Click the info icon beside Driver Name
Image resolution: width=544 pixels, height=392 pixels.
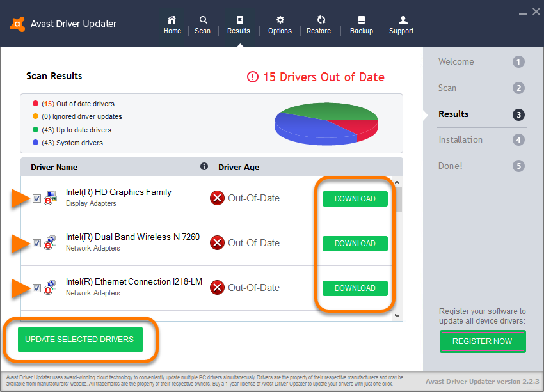204,166
